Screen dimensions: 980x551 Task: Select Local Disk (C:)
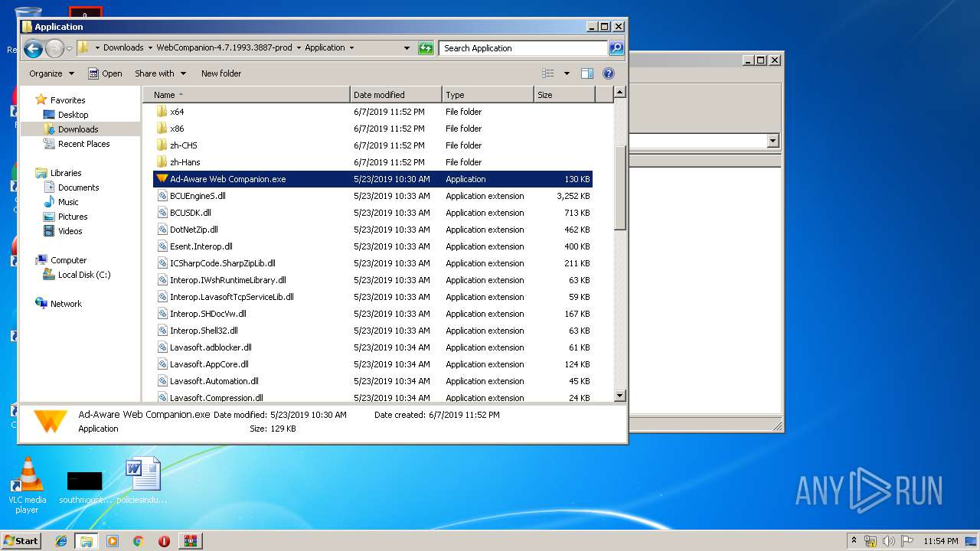[x=84, y=275]
